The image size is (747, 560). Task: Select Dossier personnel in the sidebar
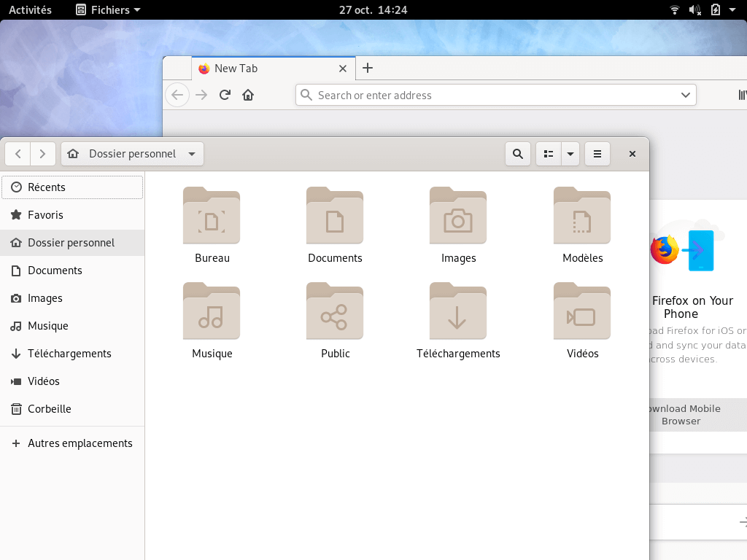tap(72, 242)
